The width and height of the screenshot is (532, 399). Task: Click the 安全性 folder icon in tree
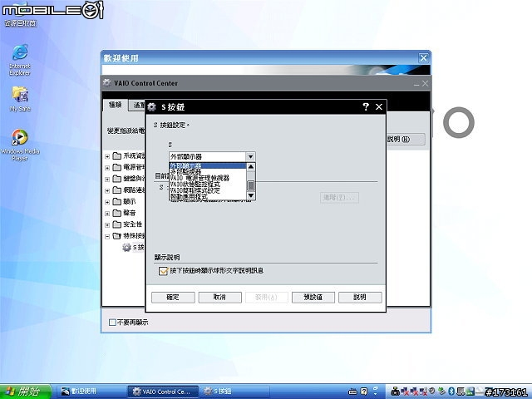pyautogui.click(x=116, y=224)
